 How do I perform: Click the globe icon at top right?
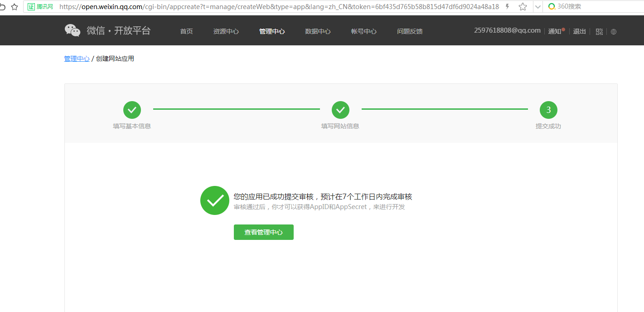coord(614,31)
